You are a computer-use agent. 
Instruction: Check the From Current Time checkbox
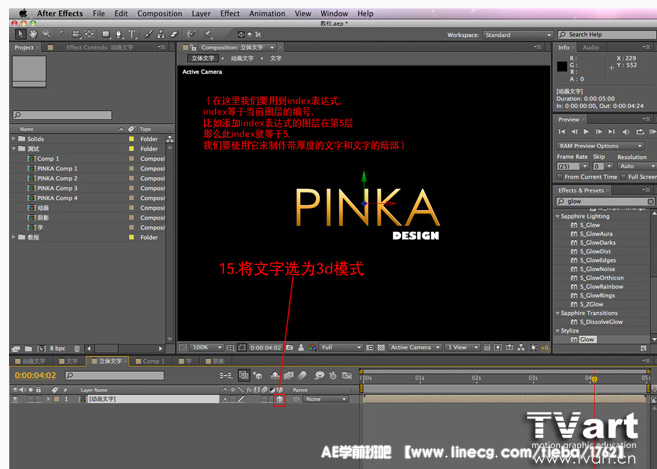point(560,177)
